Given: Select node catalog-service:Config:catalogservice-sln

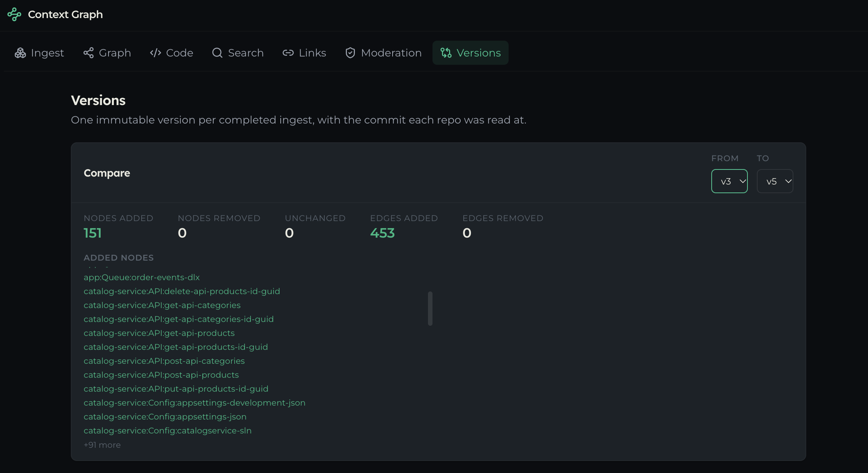Looking at the screenshot, I should (168, 430).
